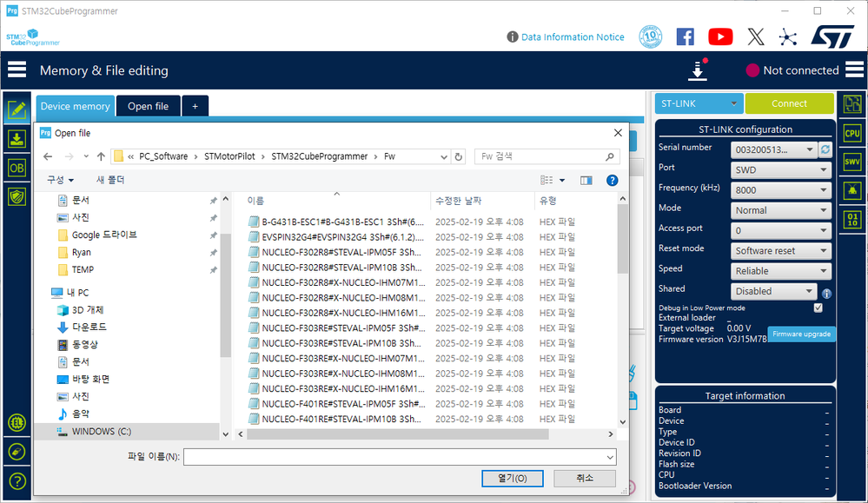Open the 구성 organize menu dropdown
868x503 pixels.
pyautogui.click(x=60, y=180)
